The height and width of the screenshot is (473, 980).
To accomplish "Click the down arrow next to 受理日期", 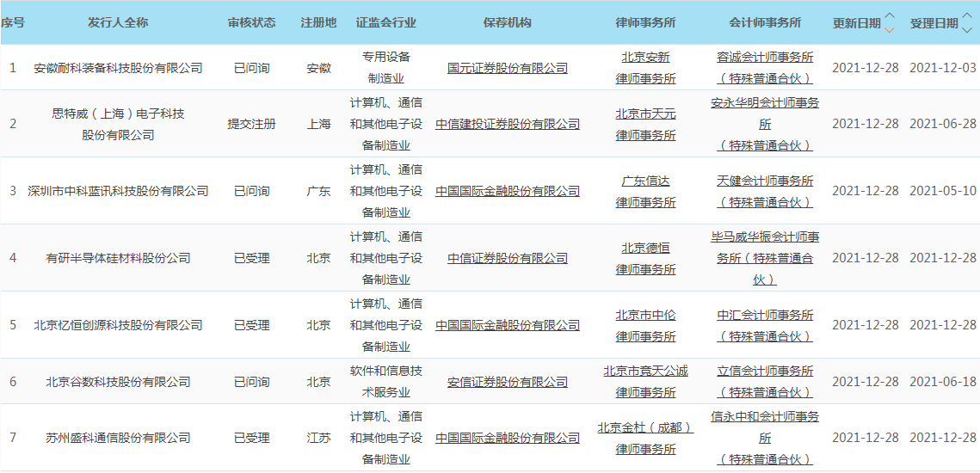I will coord(967,29).
